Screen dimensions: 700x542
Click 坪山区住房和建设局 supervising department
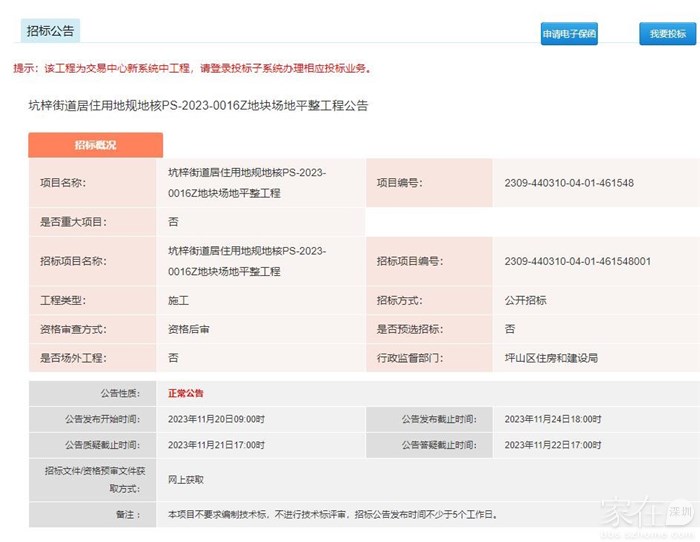(551, 357)
